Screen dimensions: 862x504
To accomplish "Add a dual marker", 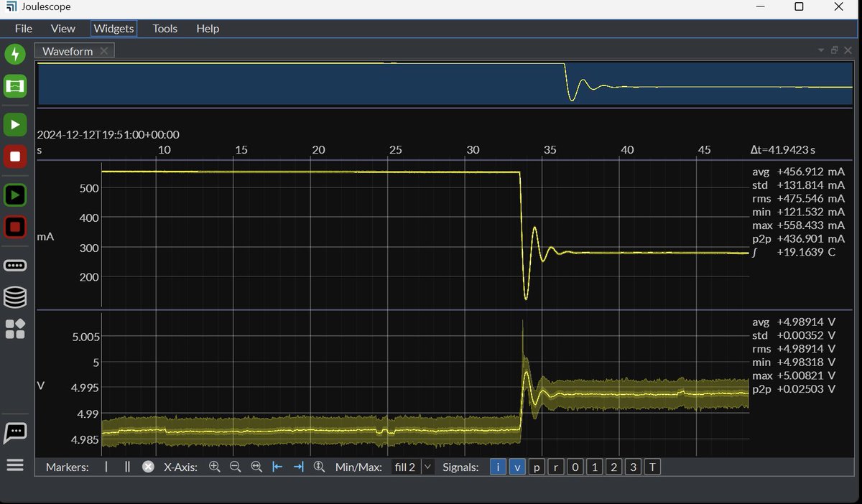I will coord(127,467).
